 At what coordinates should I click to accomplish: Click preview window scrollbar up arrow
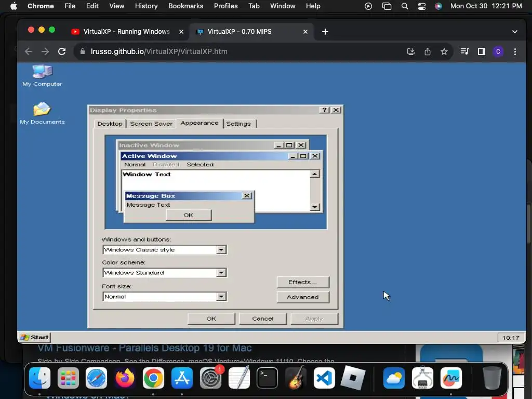315,174
